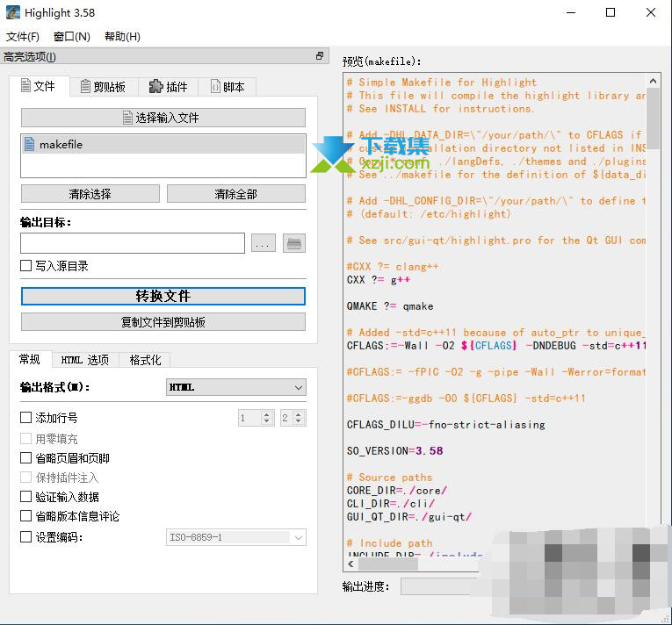Enable the 省略版本信息评论 checkbox
Image resolution: width=672 pixels, height=625 pixels.
point(26,516)
